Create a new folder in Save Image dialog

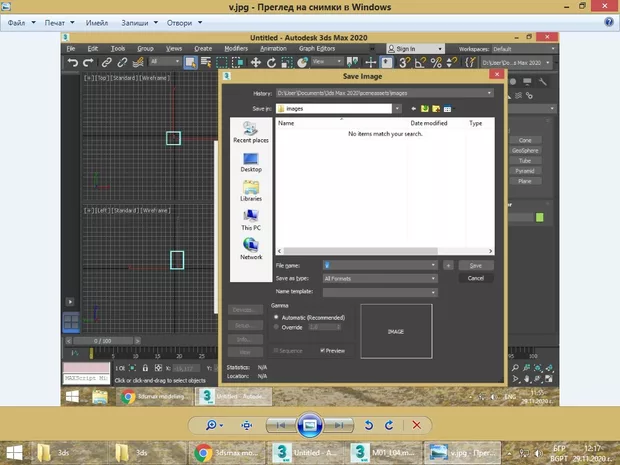[436, 108]
